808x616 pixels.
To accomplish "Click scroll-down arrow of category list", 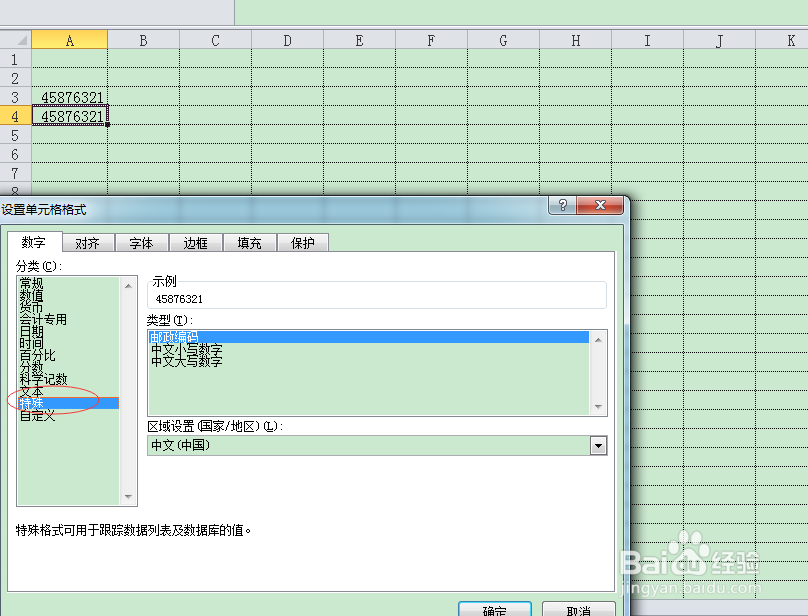I will pyautogui.click(x=128, y=497).
